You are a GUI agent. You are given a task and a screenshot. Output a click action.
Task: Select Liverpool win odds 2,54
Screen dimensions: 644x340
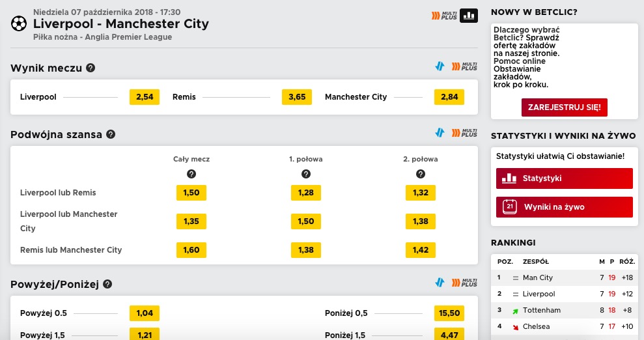(145, 97)
